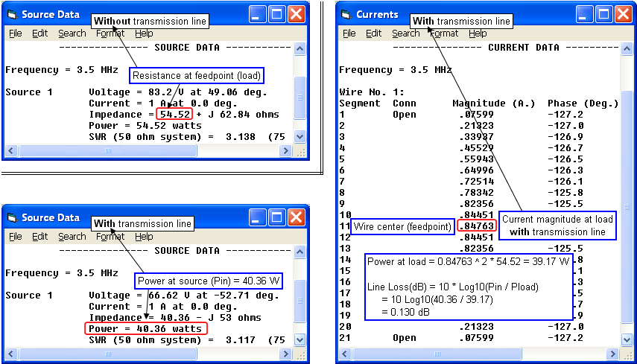Open Help menu in the Currents window
Viewport: 637px width, 364px height.
coord(478,33)
